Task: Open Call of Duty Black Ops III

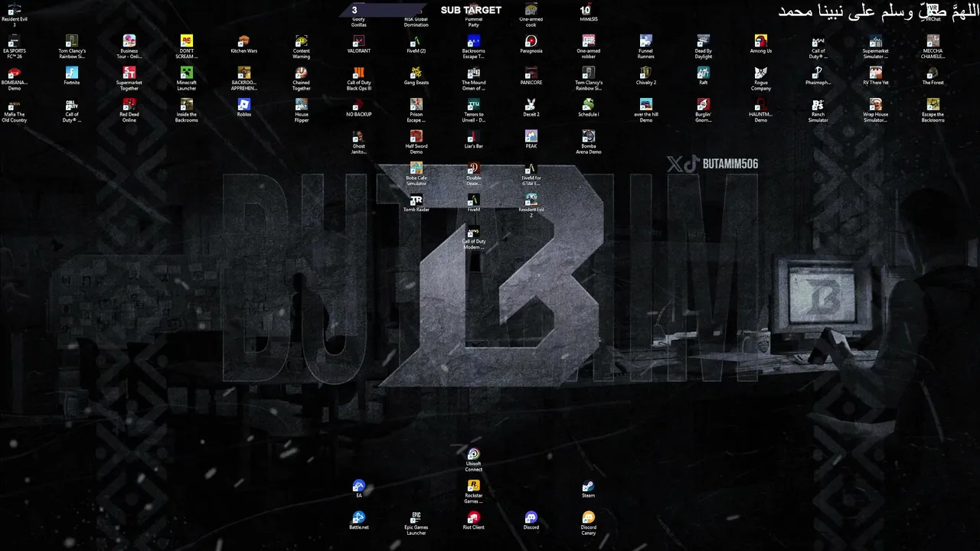Action: [x=359, y=79]
